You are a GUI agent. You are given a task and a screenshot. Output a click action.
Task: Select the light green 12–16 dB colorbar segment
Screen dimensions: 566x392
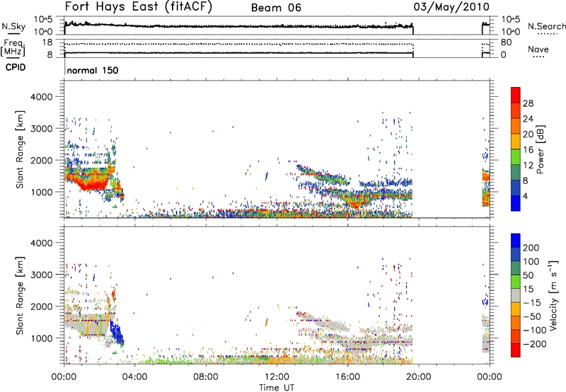click(x=516, y=157)
